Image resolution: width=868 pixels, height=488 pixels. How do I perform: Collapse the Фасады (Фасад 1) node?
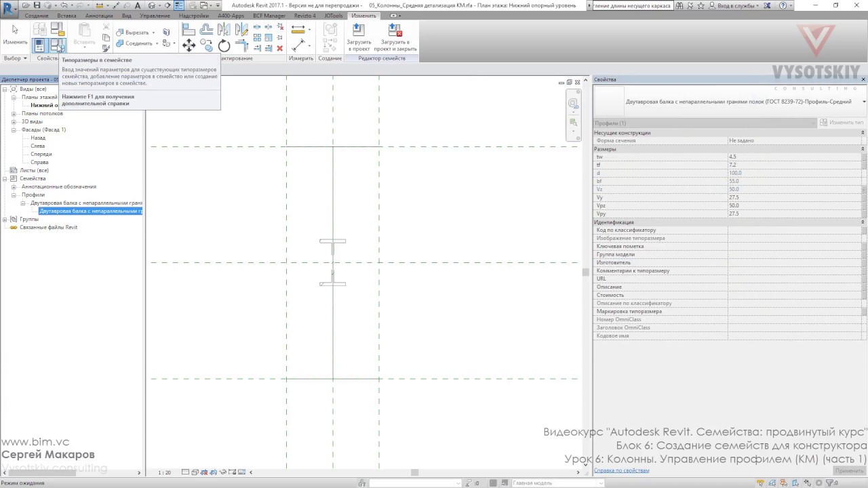pos(14,129)
